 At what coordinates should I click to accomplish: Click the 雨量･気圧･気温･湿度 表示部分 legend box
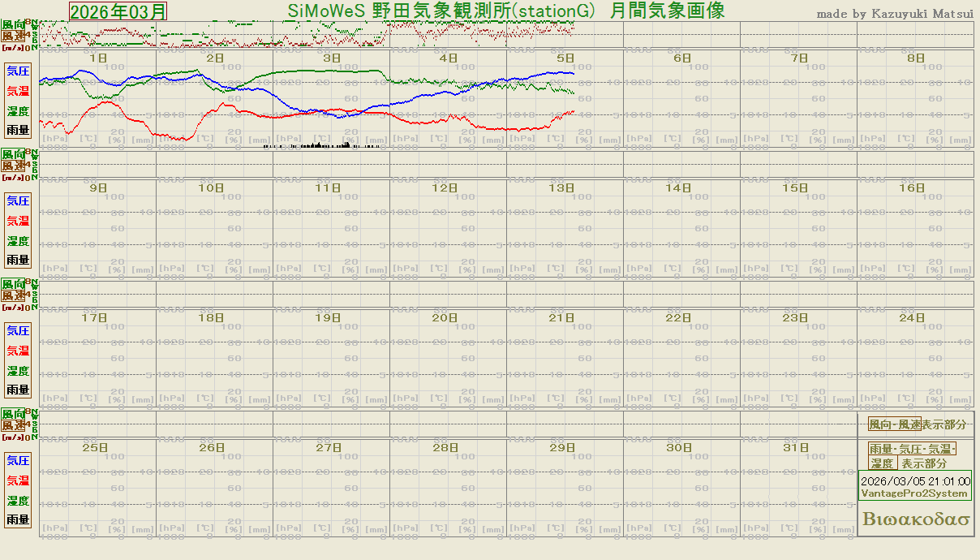[x=913, y=456]
